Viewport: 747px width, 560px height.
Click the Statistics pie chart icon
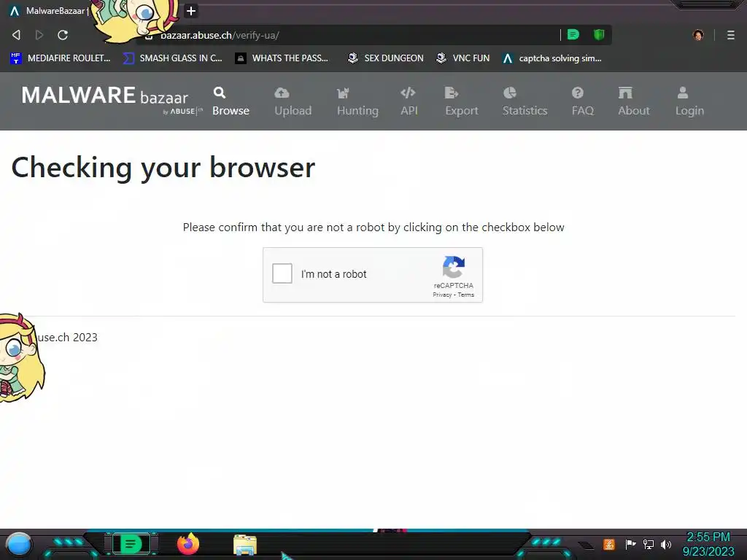pyautogui.click(x=510, y=93)
